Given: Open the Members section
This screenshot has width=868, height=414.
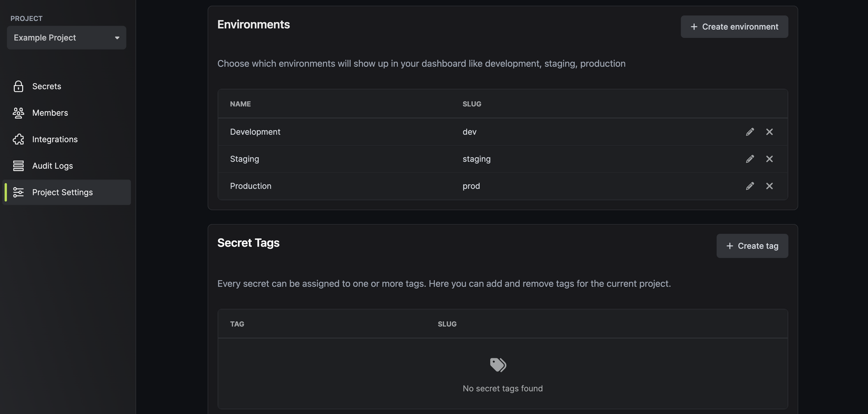Looking at the screenshot, I should point(50,113).
